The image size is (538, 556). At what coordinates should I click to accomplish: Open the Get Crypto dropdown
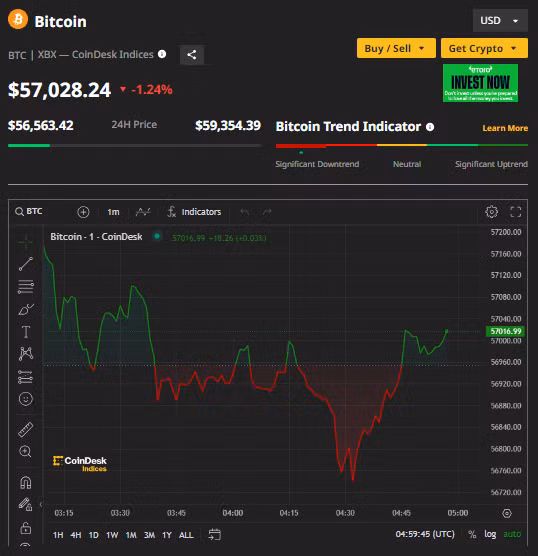pos(484,48)
